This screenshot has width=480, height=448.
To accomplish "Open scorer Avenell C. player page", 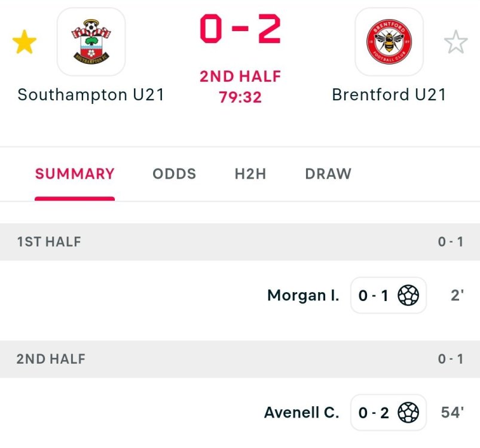I will pos(301,412).
